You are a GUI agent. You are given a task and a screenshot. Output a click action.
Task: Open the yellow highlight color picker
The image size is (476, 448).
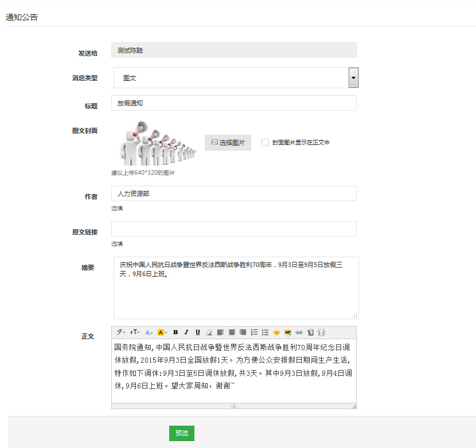click(x=162, y=333)
